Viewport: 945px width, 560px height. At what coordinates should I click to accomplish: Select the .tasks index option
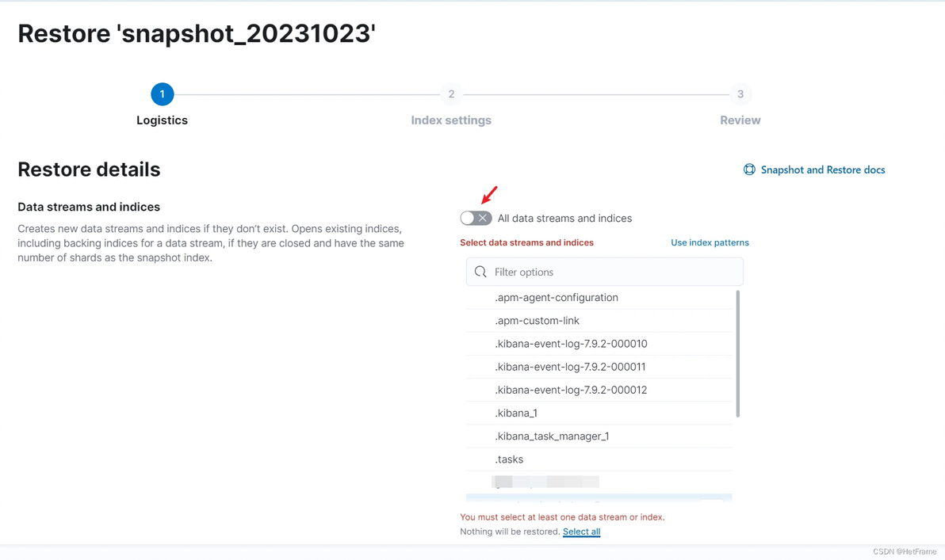[509, 459]
